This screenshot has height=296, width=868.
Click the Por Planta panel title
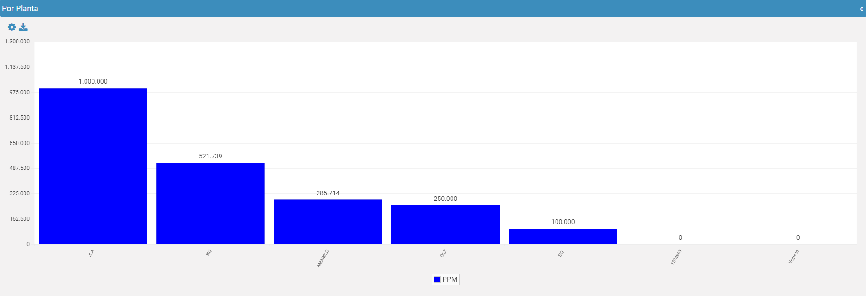[x=20, y=8]
